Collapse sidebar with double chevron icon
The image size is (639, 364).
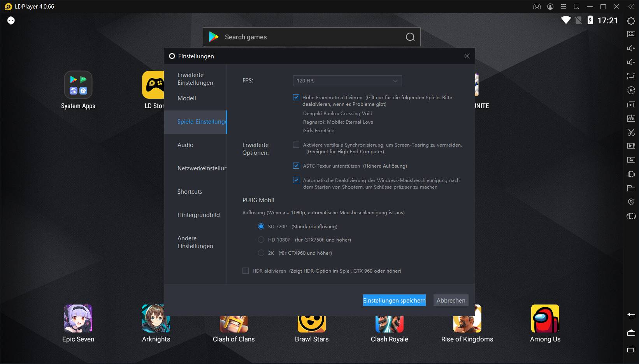pos(631,7)
